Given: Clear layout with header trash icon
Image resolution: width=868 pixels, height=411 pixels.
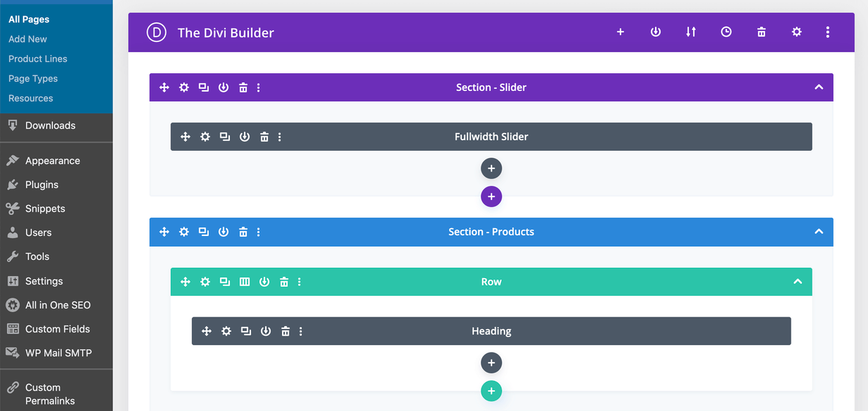Looking at the screenshot, I should pyautogui.click(x=762, y=32).
